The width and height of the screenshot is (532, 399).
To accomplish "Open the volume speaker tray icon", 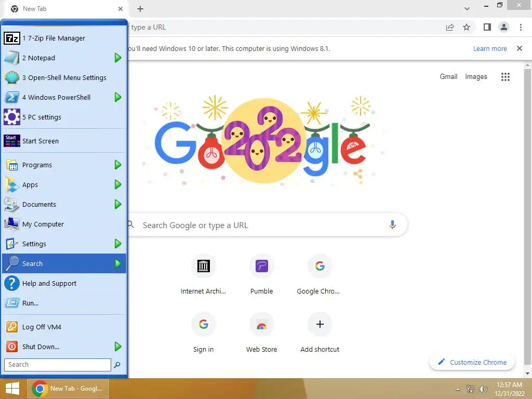I will 483,389.
